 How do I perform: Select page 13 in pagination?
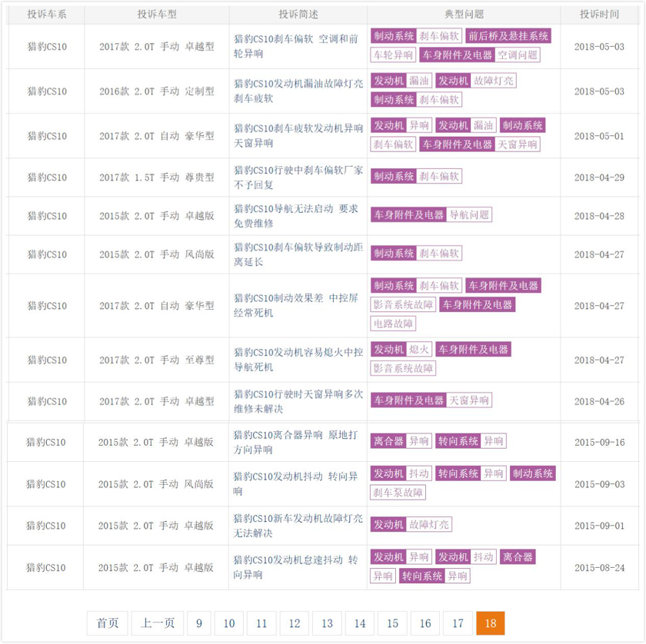327,623
